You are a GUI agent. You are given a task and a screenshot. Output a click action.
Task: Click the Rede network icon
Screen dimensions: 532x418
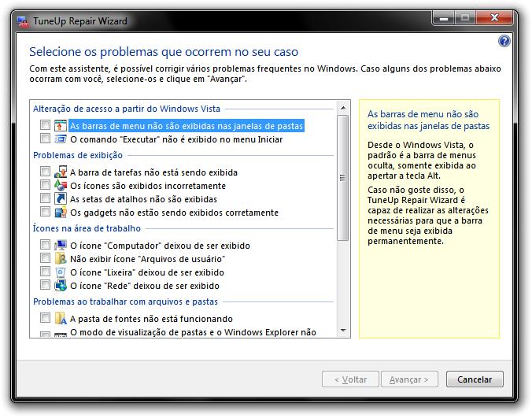pos(61,285)
